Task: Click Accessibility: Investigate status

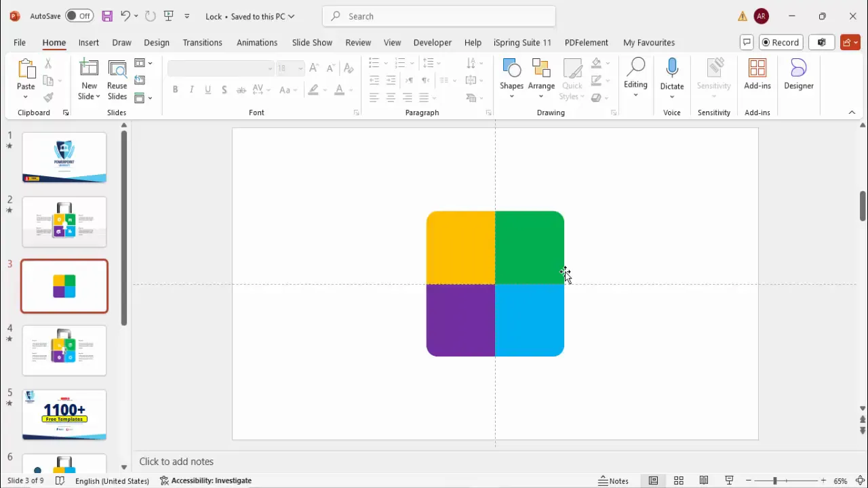Action: [x=205, y=481]
